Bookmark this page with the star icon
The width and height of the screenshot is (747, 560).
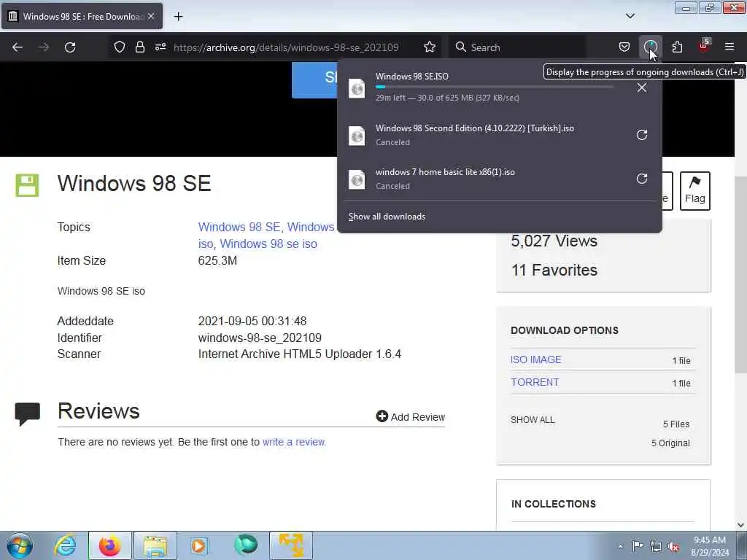point(430,47)
